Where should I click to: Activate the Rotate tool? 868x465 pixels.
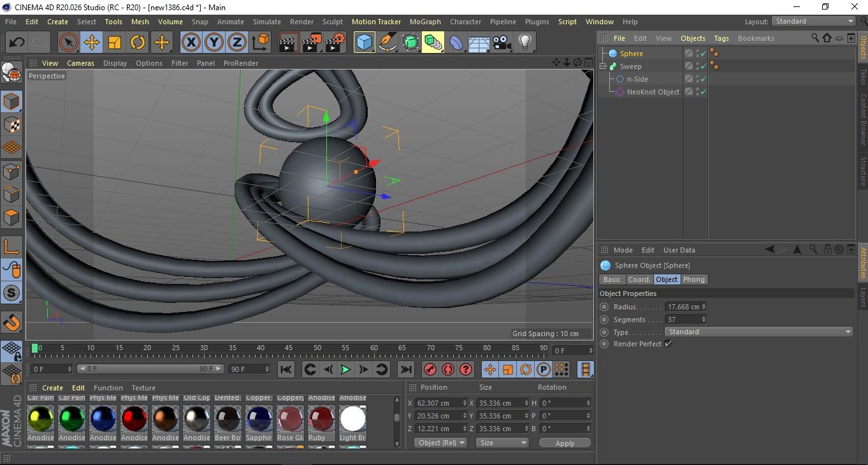(138, 43)
